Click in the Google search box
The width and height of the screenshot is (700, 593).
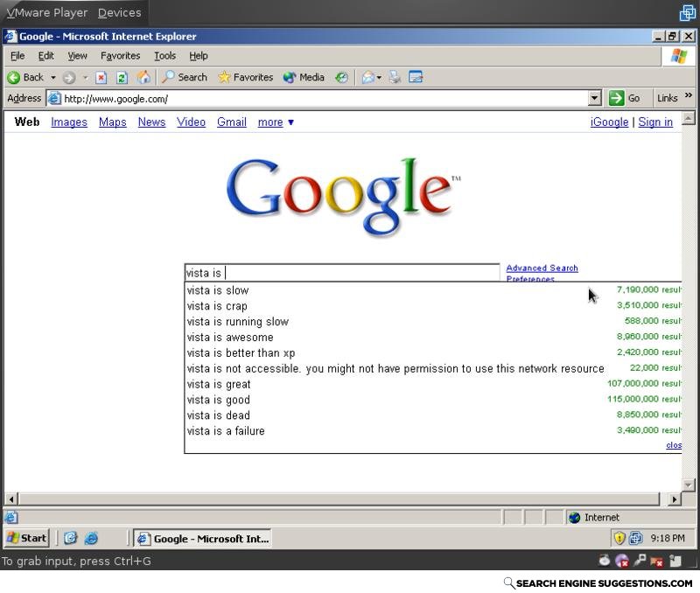[x=342, y=273]
